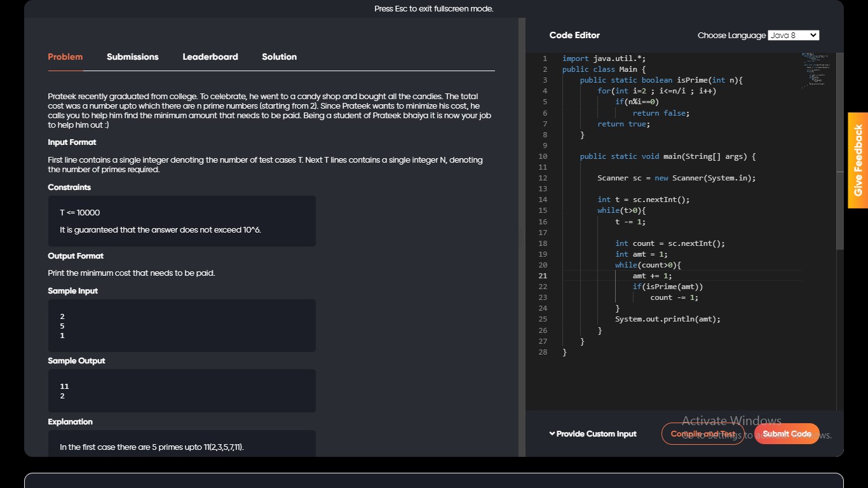Screen dimensions: 868x488
Task: Open the Leaderboard tab
Action: tap(210, 57)
